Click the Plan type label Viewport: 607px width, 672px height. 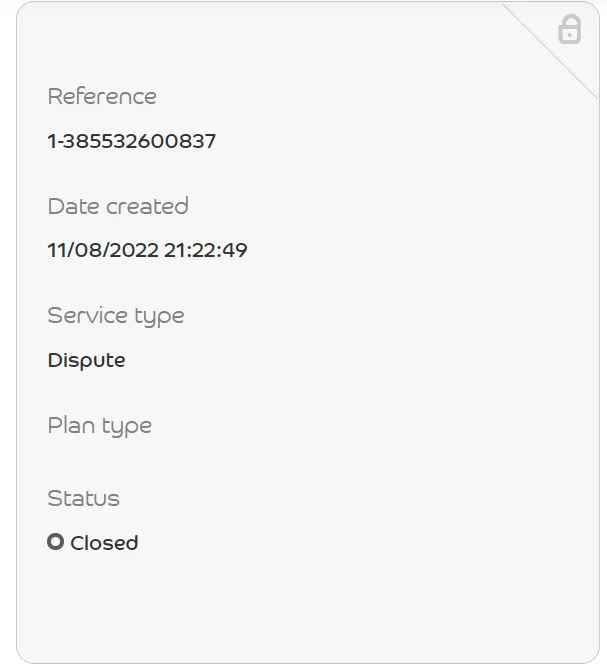pos(100,426)
